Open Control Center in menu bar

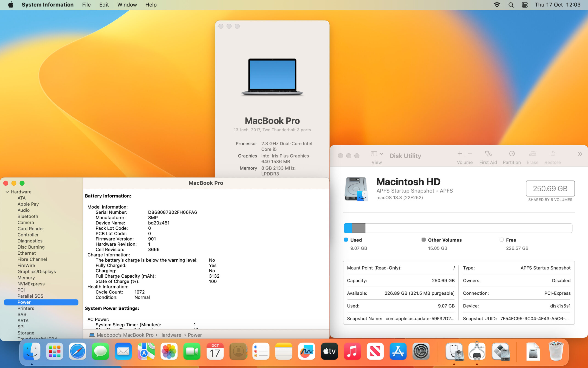pyautogui.click(x=525, y=5)
